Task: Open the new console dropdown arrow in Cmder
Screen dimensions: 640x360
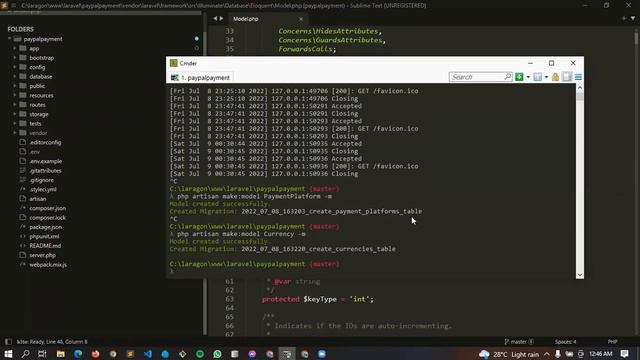Action: click(528, 77)
